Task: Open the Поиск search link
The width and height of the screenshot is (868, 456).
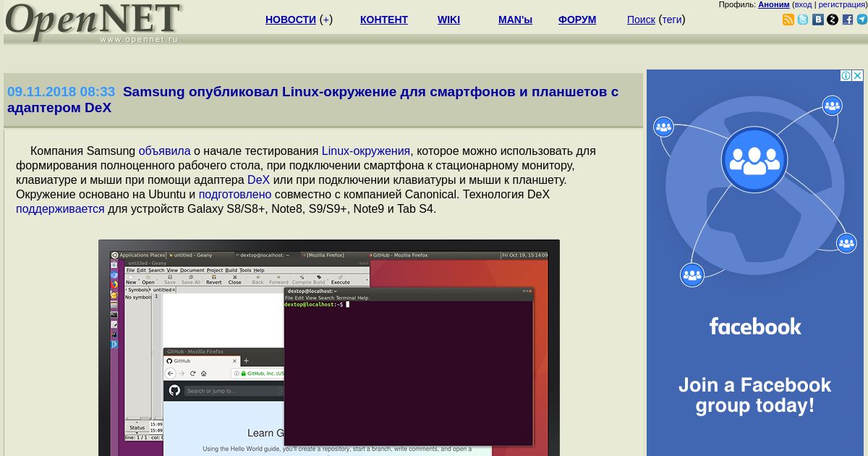Action: coord(641,20)
